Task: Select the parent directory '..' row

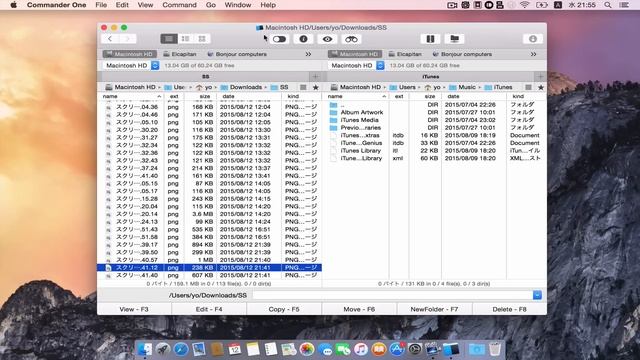Action: [x=434, y=105]
